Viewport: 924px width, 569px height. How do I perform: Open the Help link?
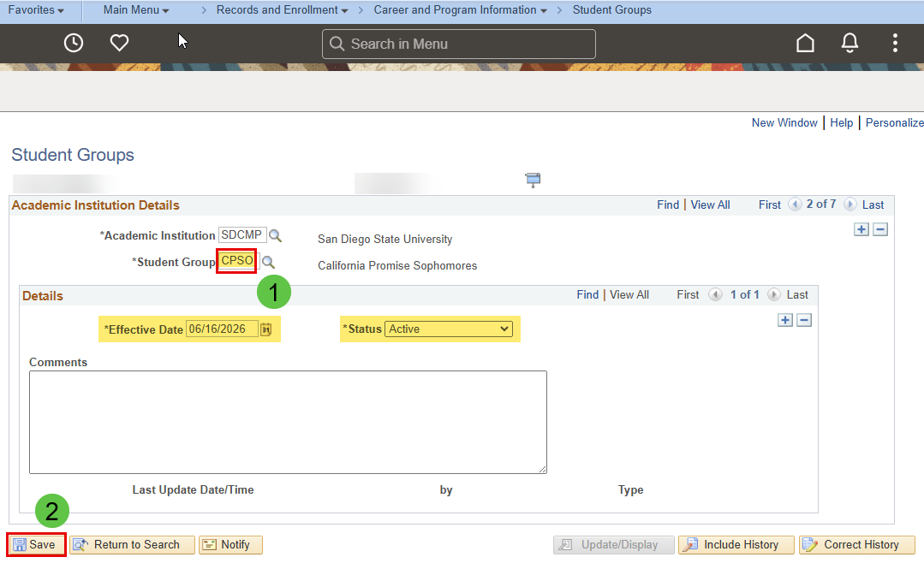842,122
